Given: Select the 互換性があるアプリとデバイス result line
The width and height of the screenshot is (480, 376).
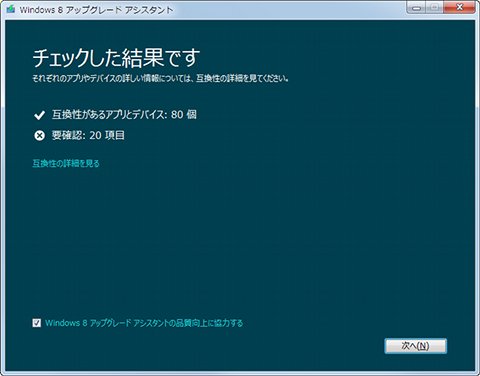Looking at the screenshot, I should [124, 115].
